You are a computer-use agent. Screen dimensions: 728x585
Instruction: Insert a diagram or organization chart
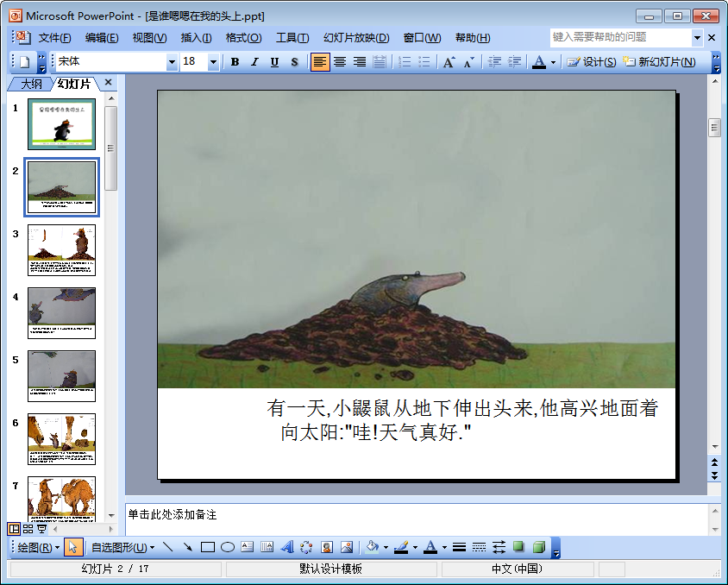306,547
